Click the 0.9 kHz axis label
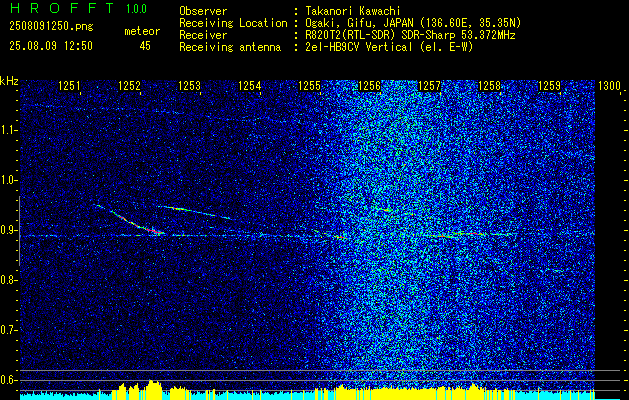The width and height of the screenshot is (629, 400). (x=8, y=230)
